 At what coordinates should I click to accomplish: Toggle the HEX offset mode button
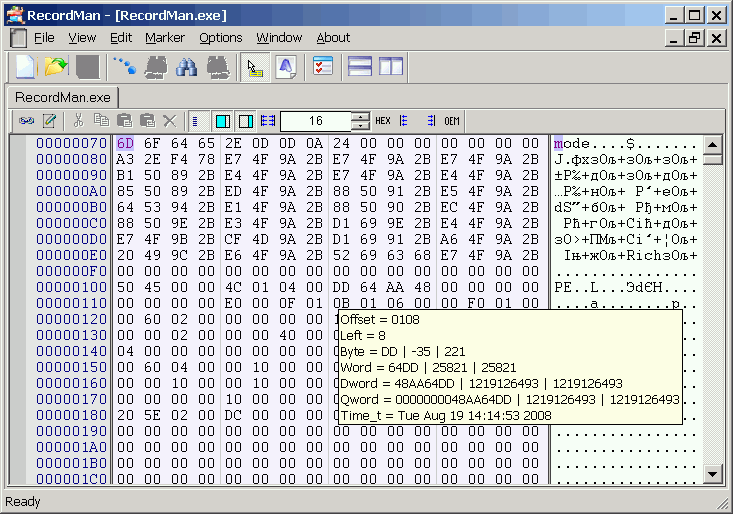383,121
